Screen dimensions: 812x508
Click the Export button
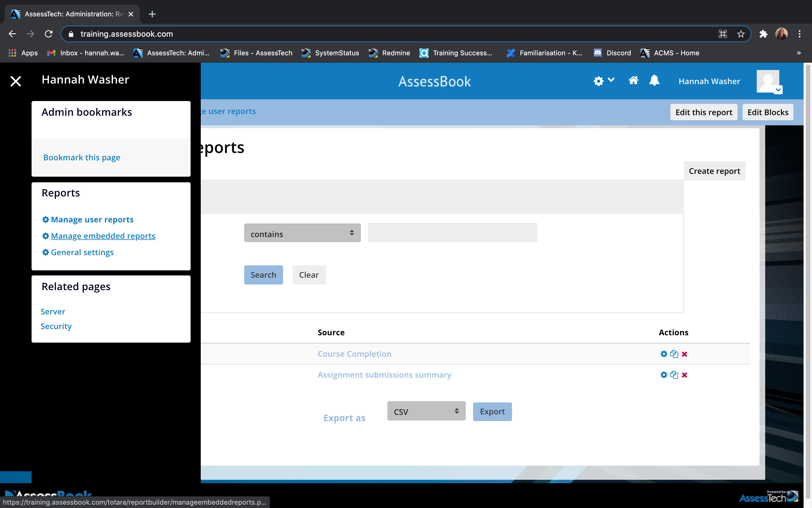(492, 411)
